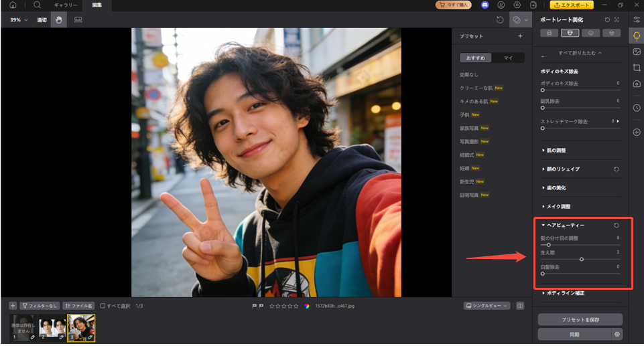The height and width of the screenshot is (346, 644).
Task: Open the ファイル名 sort dropdown
Action: tap(78, 306)
